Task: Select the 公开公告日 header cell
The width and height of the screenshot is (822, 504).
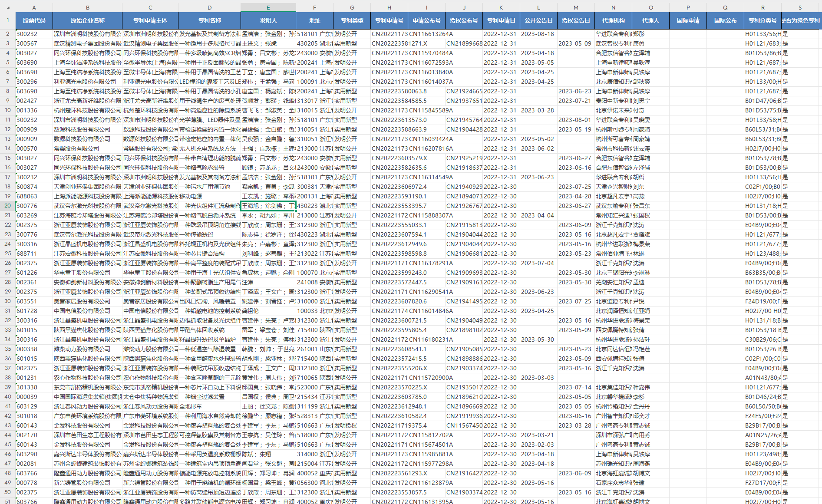Action: pyautogui.click(x=539, y=20)
